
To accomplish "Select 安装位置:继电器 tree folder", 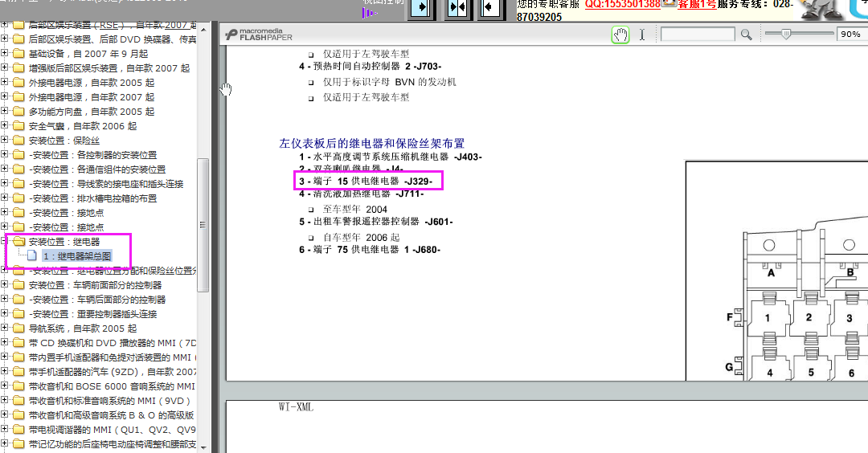I will [x=64, y=242].
